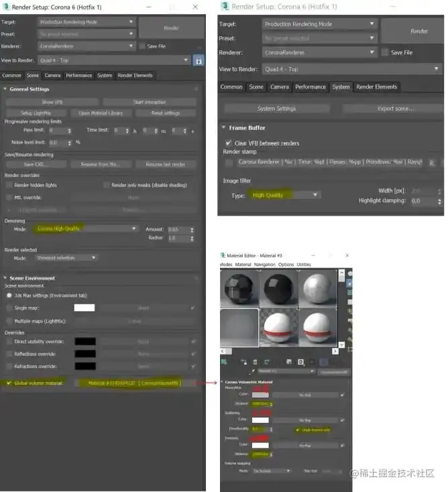448x492 pixels.
Task: Pick material from object with eyedropper icon
Action: pos(252,371)
